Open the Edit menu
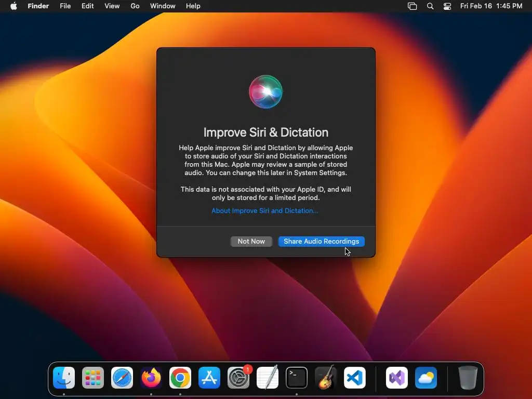This screenshot has height=399, width=532. [87, 6]
